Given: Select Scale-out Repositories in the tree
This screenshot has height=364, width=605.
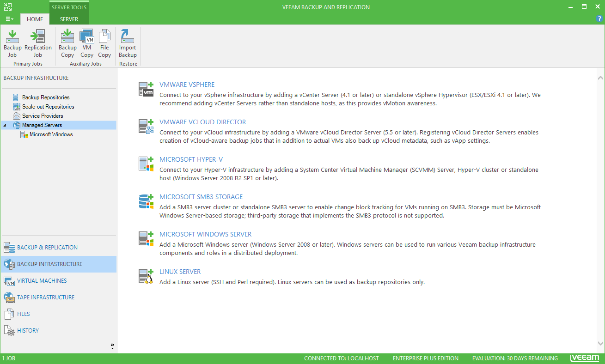Looking at the screenshot, I should coord(48,107).
